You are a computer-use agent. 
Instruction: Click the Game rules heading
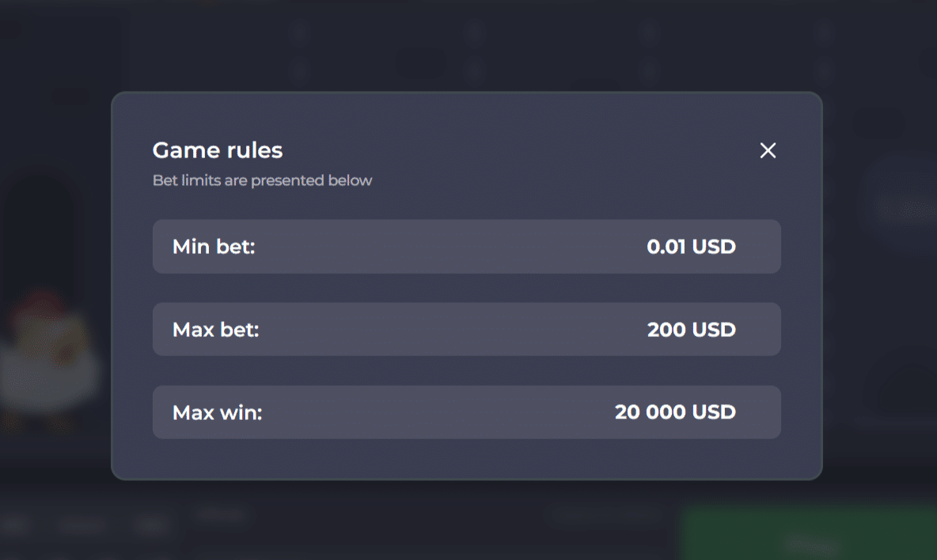click(x=218, y=150)
